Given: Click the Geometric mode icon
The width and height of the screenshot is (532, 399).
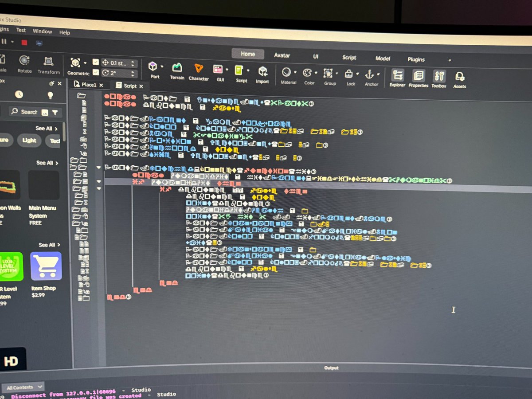Looking at the screenshot, I should 75,63.
